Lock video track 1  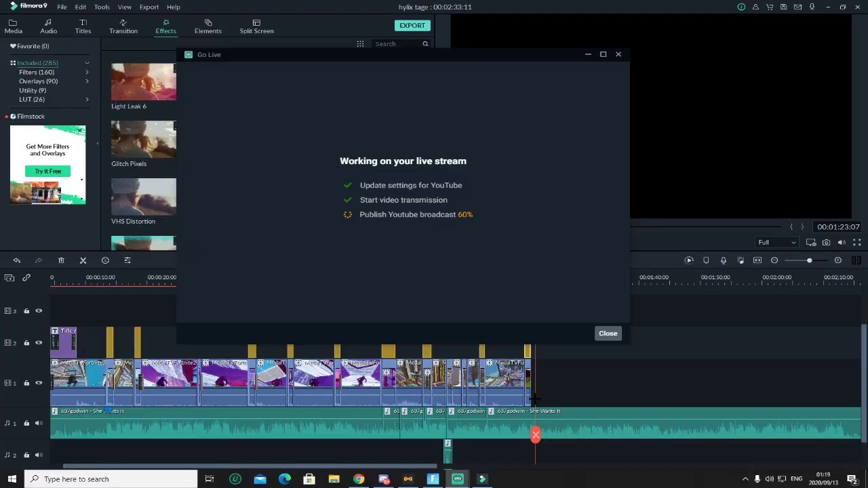(x=26, y=383)
